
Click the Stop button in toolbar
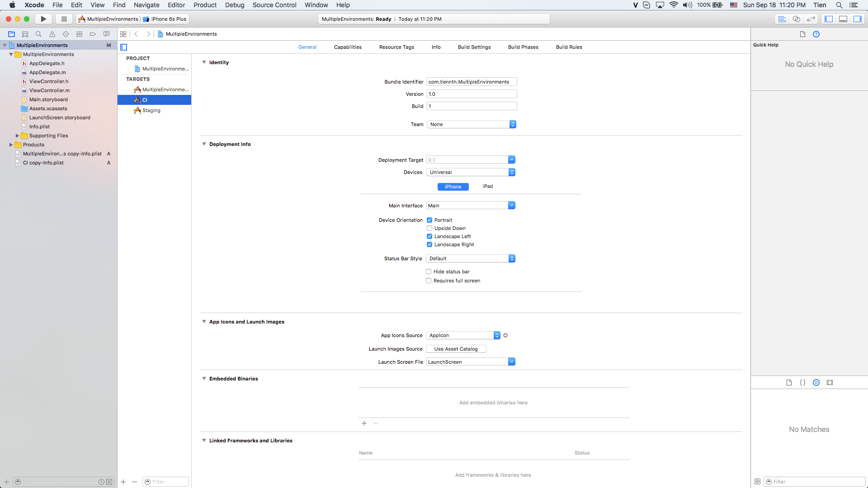click(64, 19)
